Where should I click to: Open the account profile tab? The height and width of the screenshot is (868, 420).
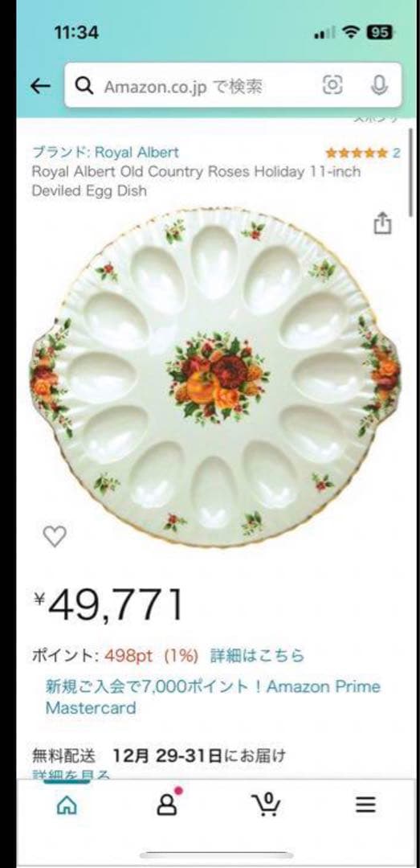pos(167,803)
